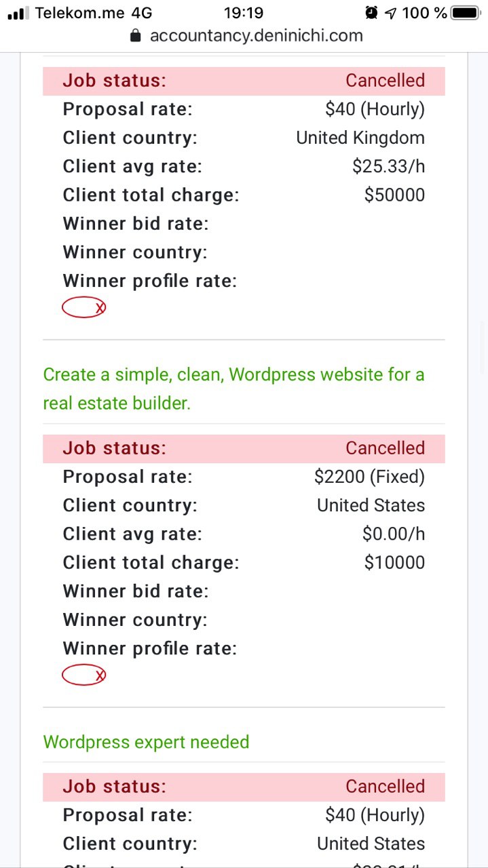Tap the $2200 (Fixed) proposal rate
The width and height of the screenshot is (488, 868).
369,477
